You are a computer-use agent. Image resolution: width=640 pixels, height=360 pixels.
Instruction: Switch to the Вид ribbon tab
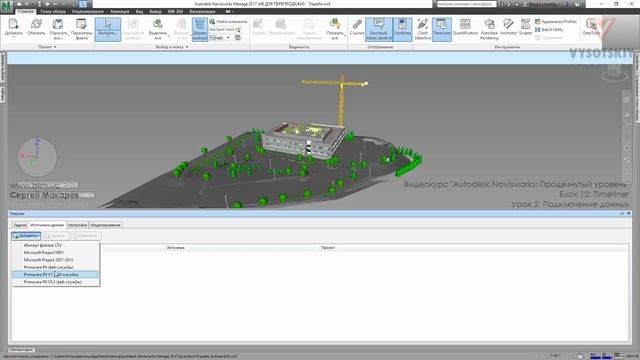(139, 12)
